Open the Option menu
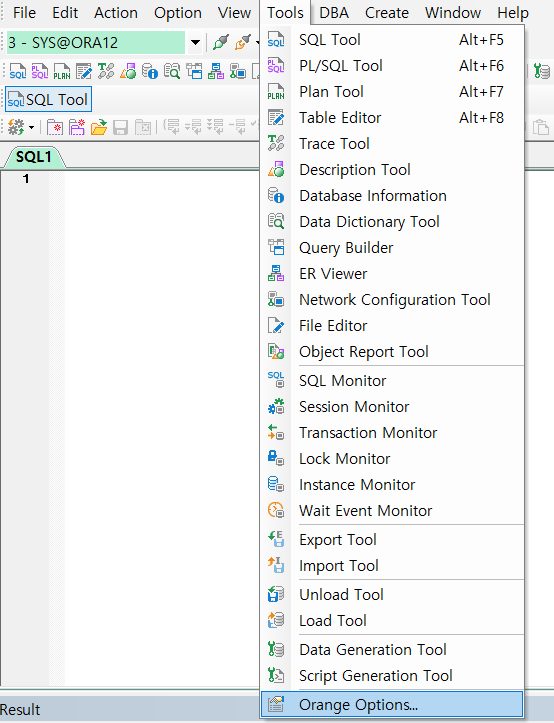 coord(178,13)
